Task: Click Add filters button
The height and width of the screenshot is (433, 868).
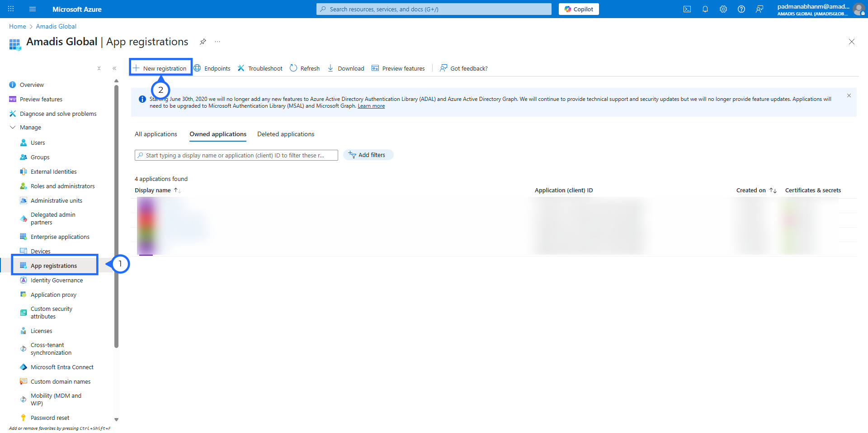Action: coord(368,155)
